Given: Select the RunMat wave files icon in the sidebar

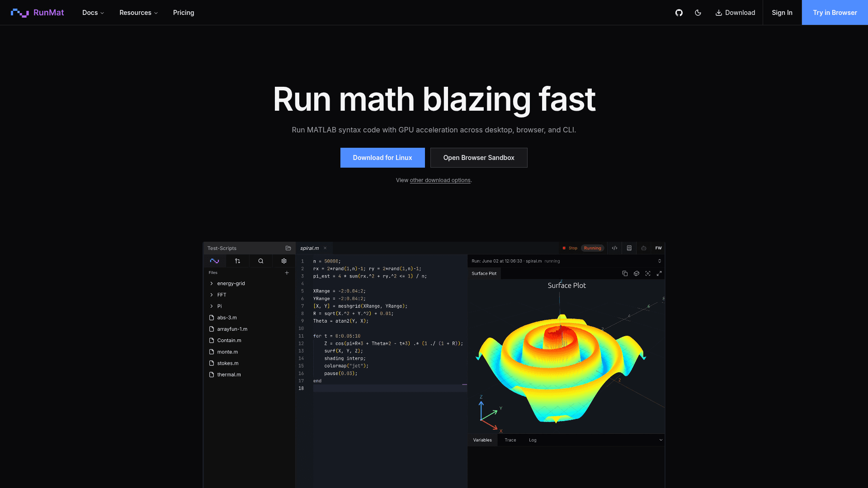Looking at the screenshot, I should (214, 261).
